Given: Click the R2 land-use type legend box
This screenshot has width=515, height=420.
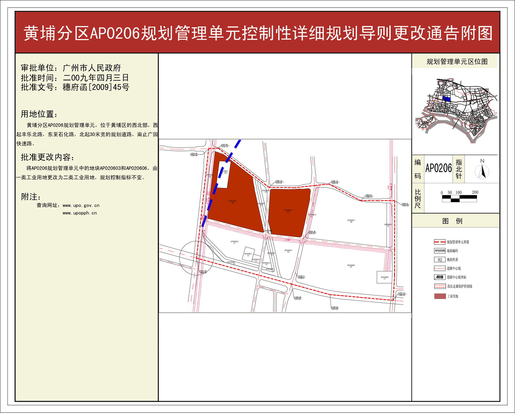Looking at the screenshot, I should point(440,259).
